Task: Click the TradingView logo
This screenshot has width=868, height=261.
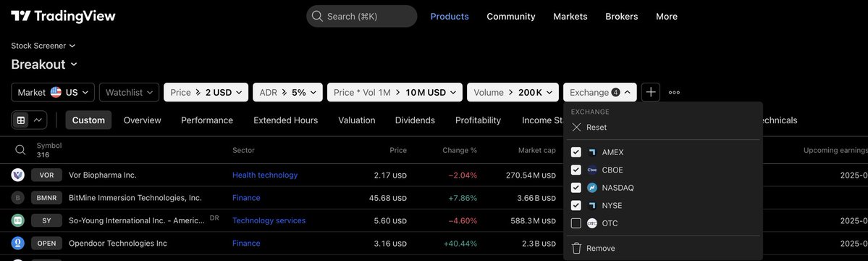Action: pyautogui.click(x=63, y=16)
